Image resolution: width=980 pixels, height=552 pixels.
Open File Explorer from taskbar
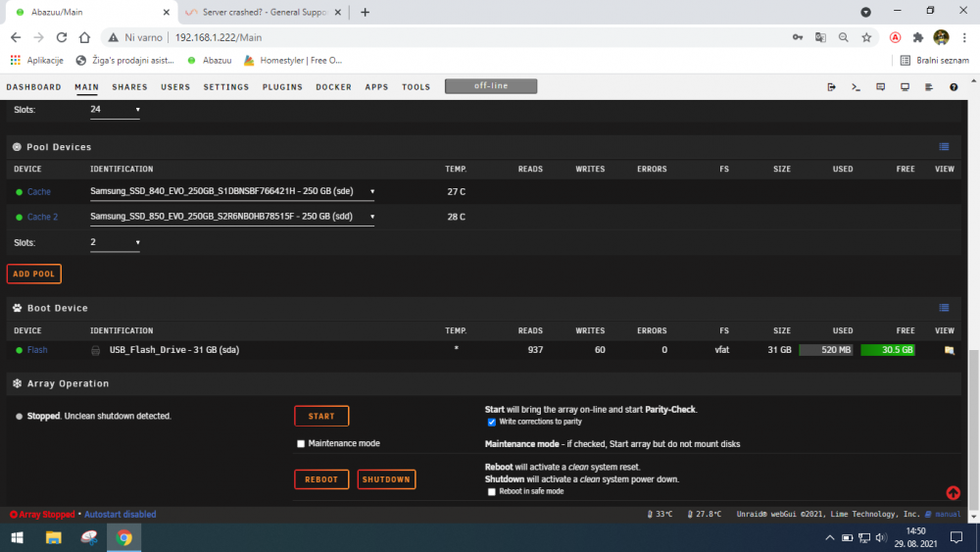tap(53, 537)
